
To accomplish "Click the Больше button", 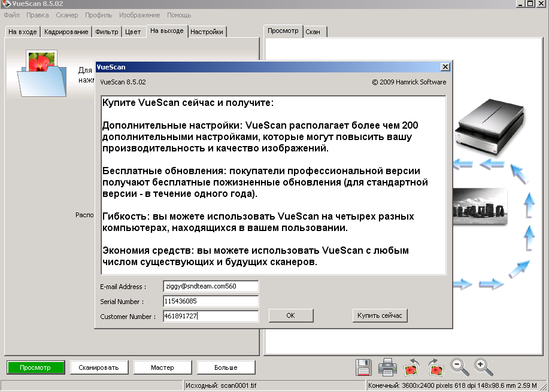I will (x=226, y=367).
